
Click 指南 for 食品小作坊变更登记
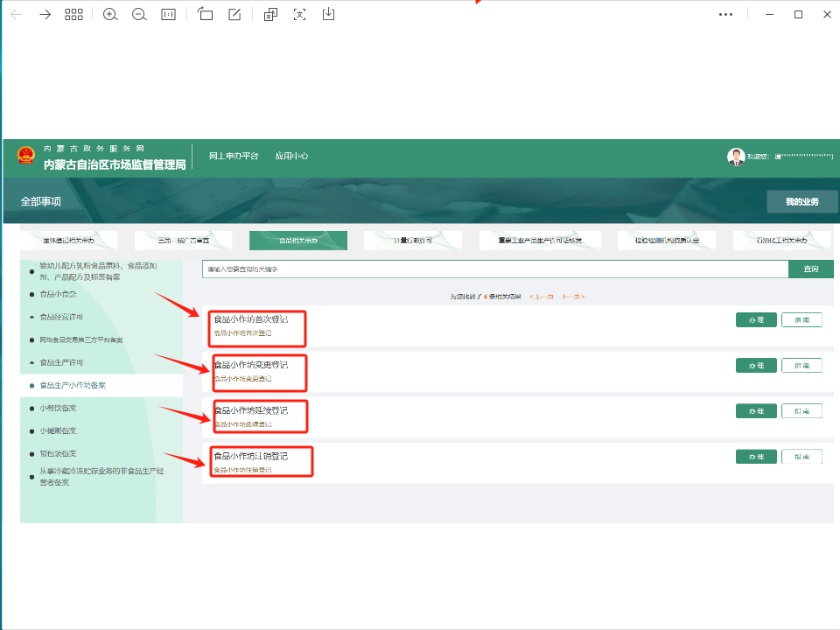pos(801,365)
